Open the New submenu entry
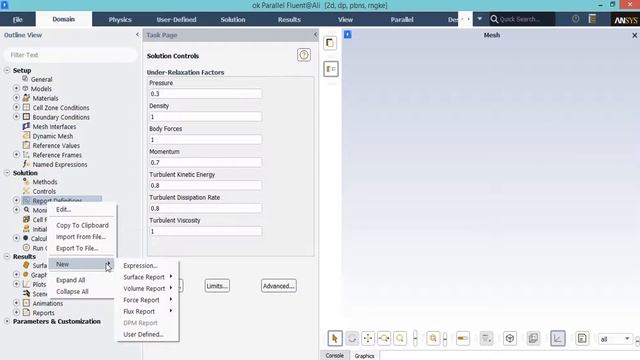 (x=82, y=264)
